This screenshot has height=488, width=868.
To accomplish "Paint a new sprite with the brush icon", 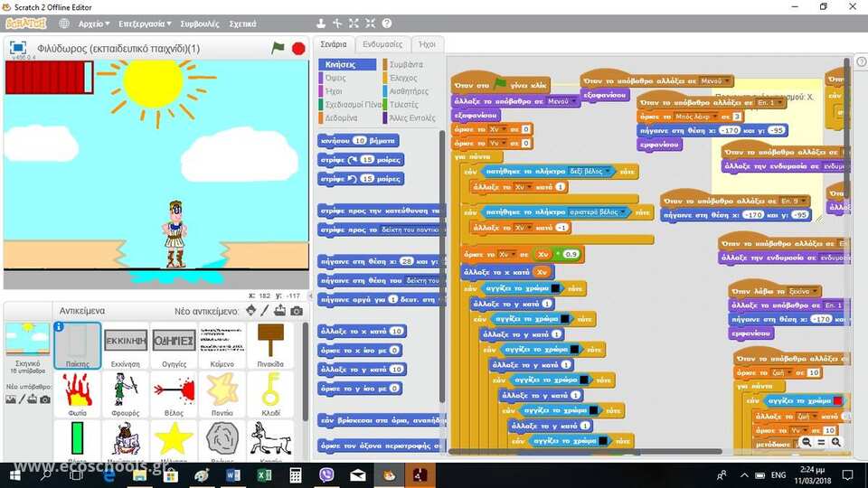I will coord(265,311).
